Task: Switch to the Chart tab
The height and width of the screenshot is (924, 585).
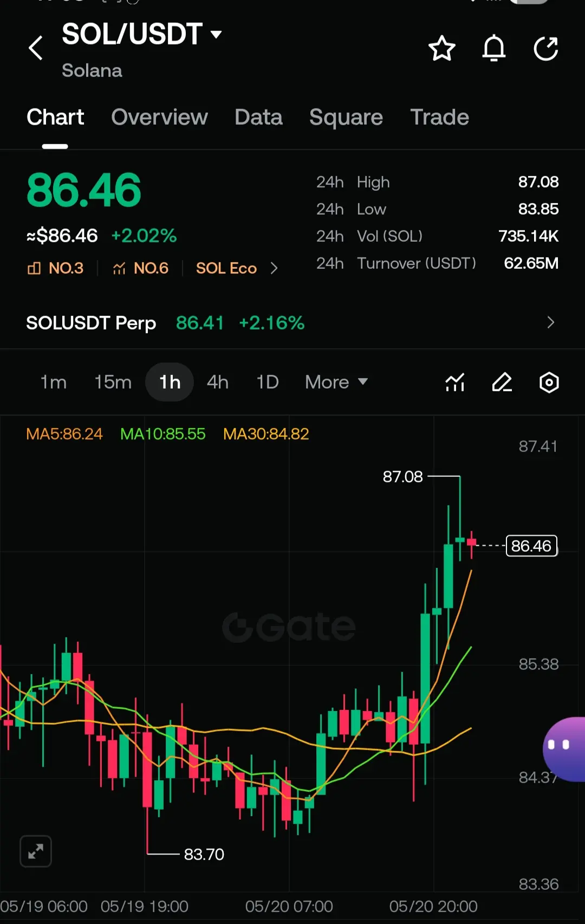Action: (x=55, y=117)
